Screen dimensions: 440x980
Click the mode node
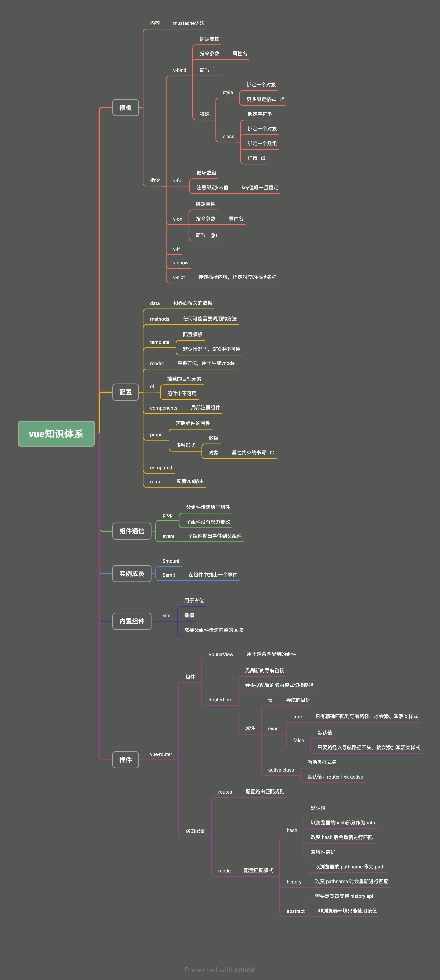224,871
